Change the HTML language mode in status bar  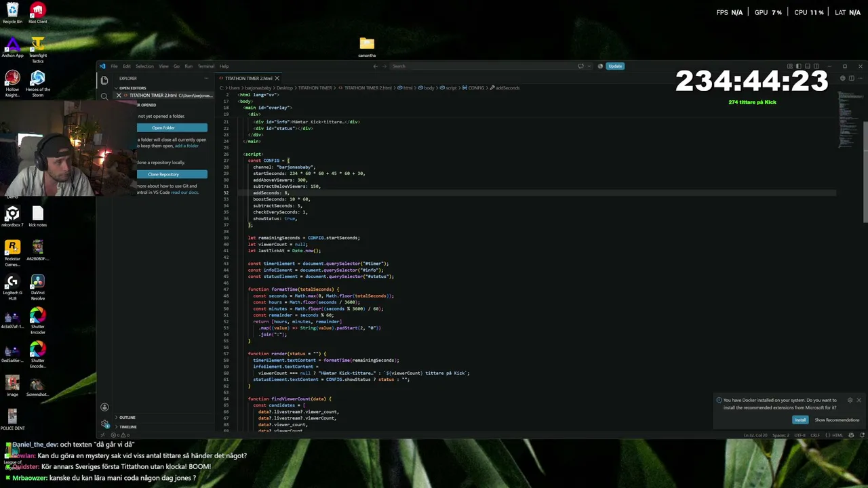[x=837, y=435]
